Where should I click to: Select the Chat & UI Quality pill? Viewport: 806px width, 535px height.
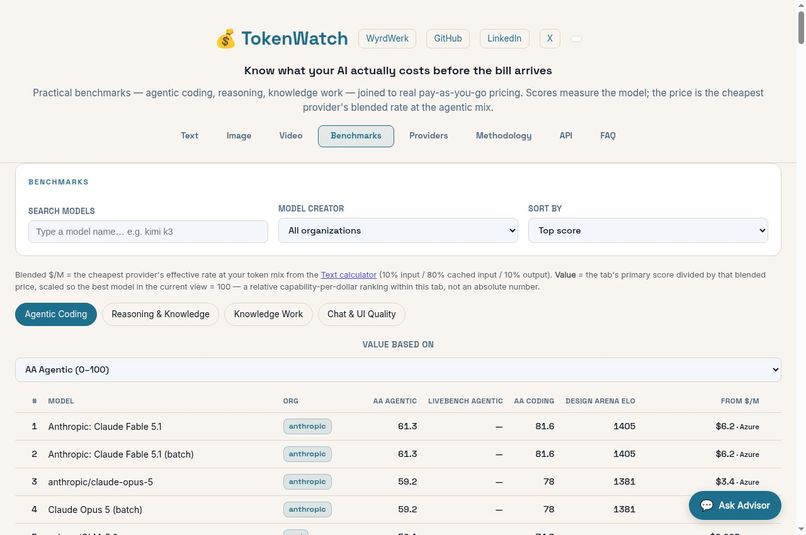361,314
